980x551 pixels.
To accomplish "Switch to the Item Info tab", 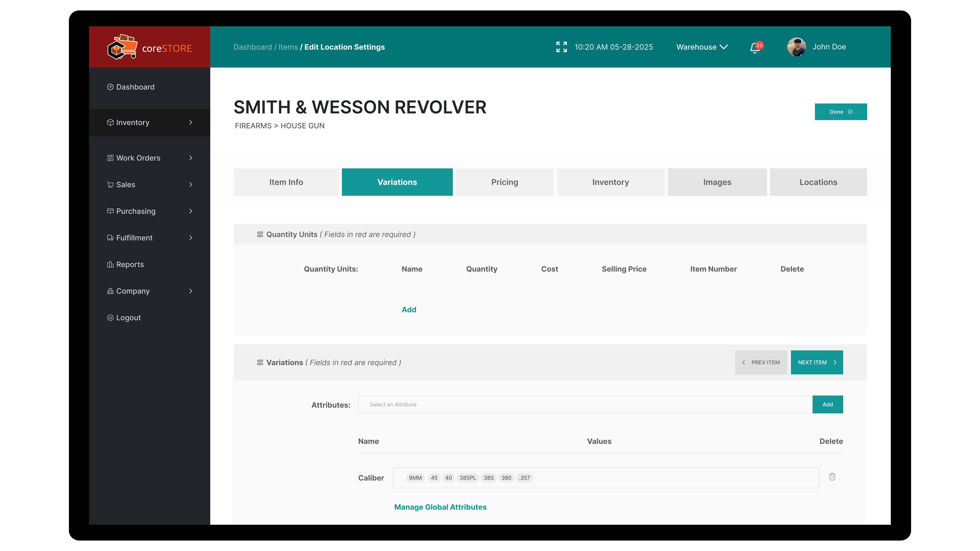I will click(x=286, y=182).
